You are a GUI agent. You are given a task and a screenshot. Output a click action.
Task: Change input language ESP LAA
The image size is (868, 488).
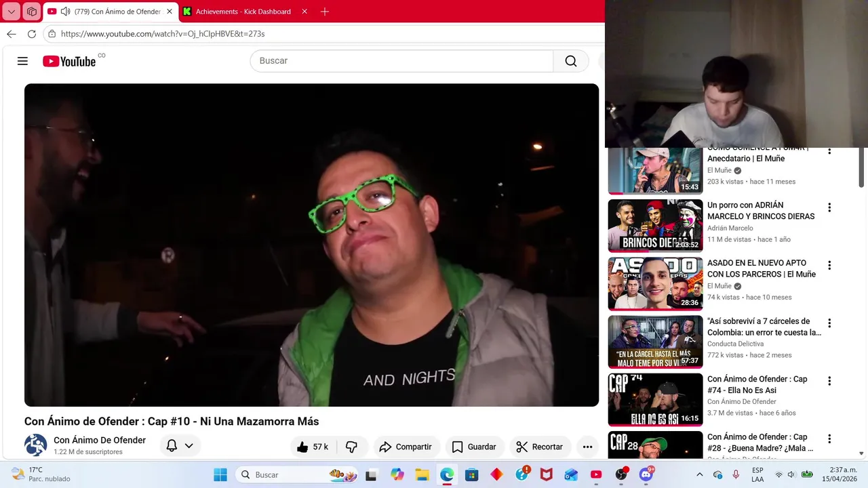click(757, 474)
